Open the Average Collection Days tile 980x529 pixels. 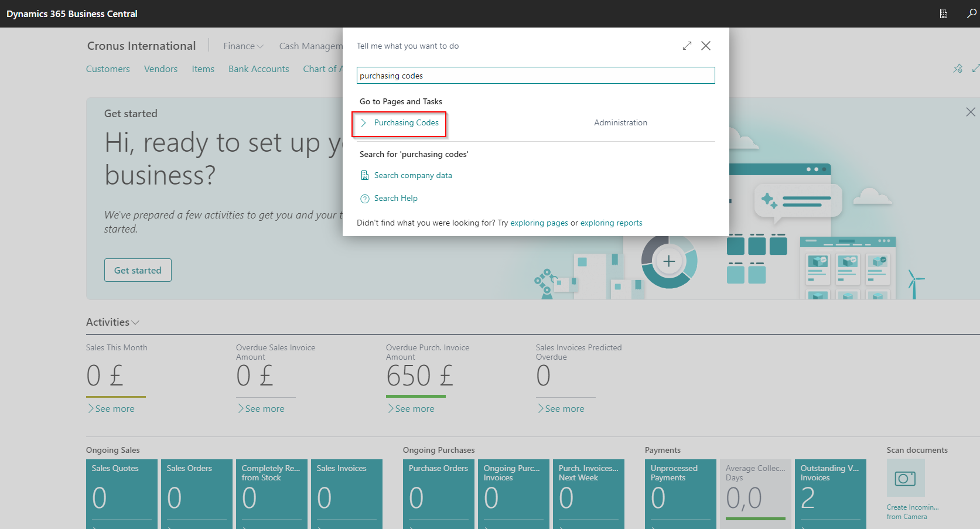pyautogui.click(x=756, y=494)
